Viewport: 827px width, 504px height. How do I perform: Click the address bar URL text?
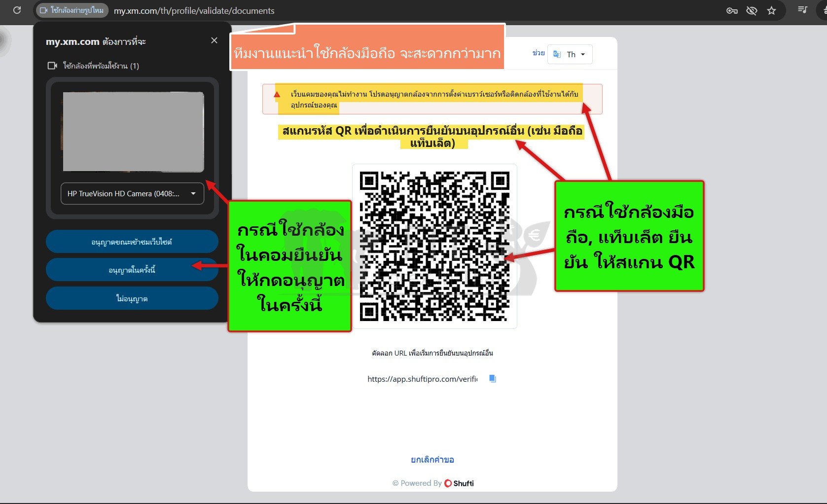[x=194, y=11]
